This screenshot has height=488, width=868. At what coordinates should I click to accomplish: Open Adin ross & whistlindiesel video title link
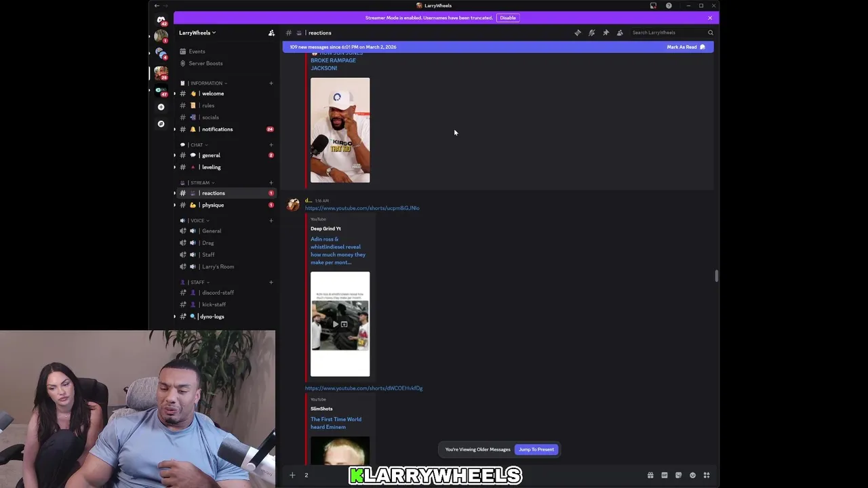pos(338,251)
